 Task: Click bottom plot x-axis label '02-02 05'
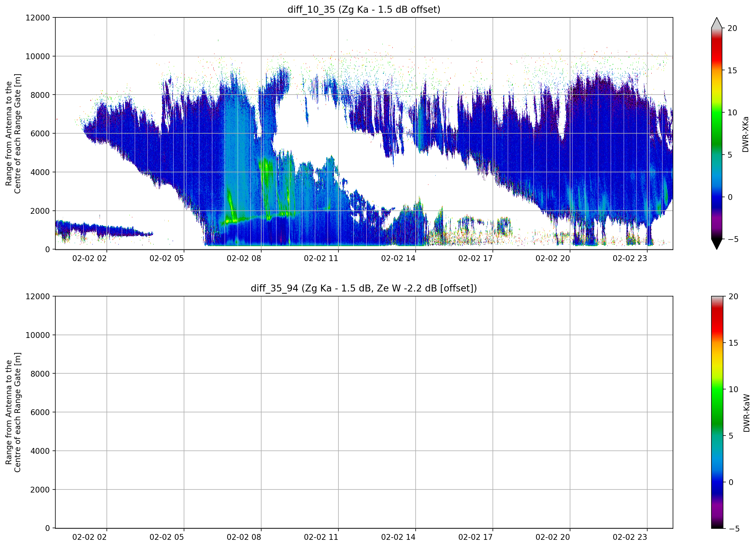pos(167,537)
